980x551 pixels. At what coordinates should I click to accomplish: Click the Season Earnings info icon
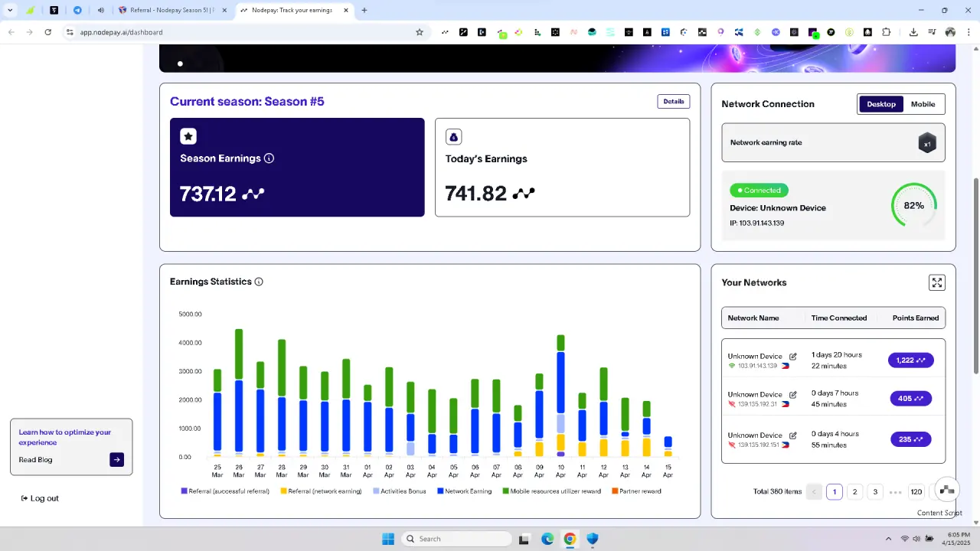[x=269, y=158]
